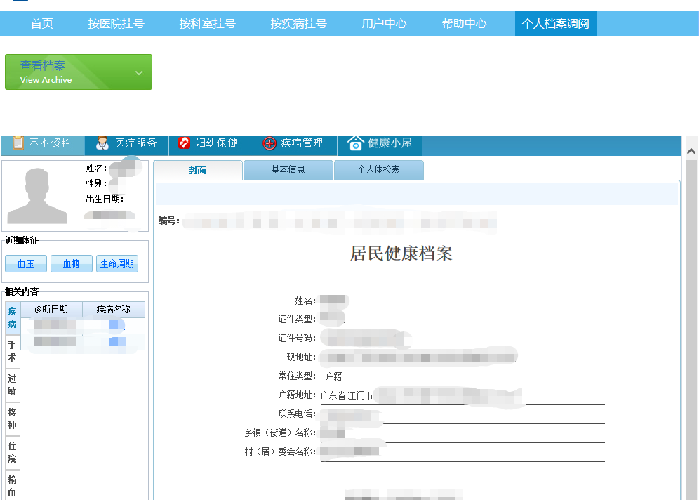Click the 诊断日期 column header
Viewport: 699px width, 500px height.
(x=51, y=309)
